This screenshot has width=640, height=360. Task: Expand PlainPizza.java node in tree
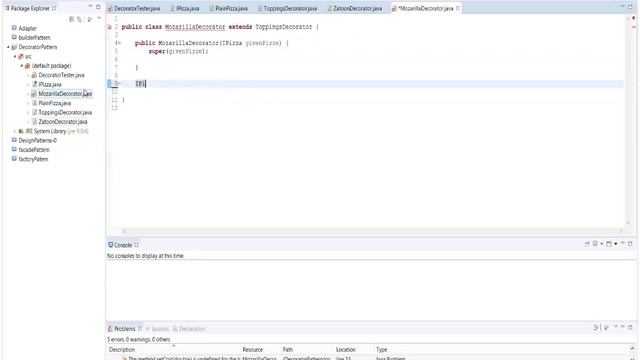pos(28,103)
